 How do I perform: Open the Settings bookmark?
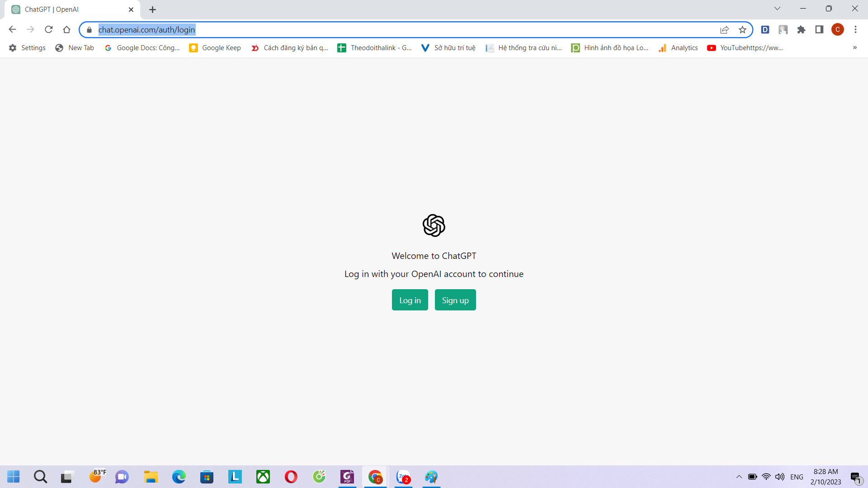tap(27, 48)
